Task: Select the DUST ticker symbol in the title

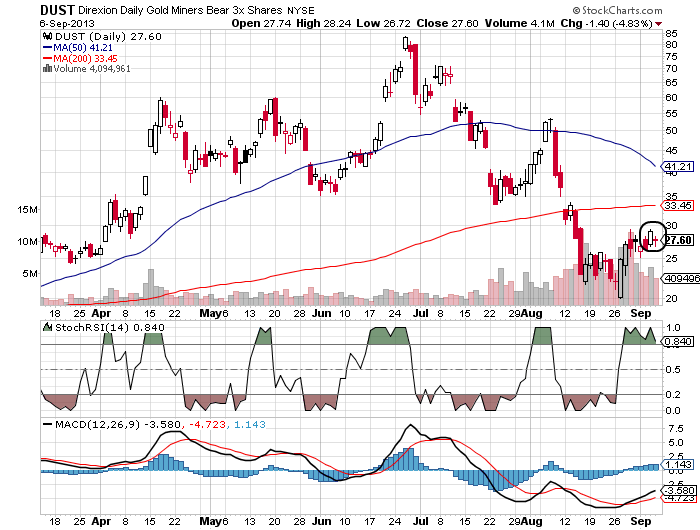Action: 57,10
